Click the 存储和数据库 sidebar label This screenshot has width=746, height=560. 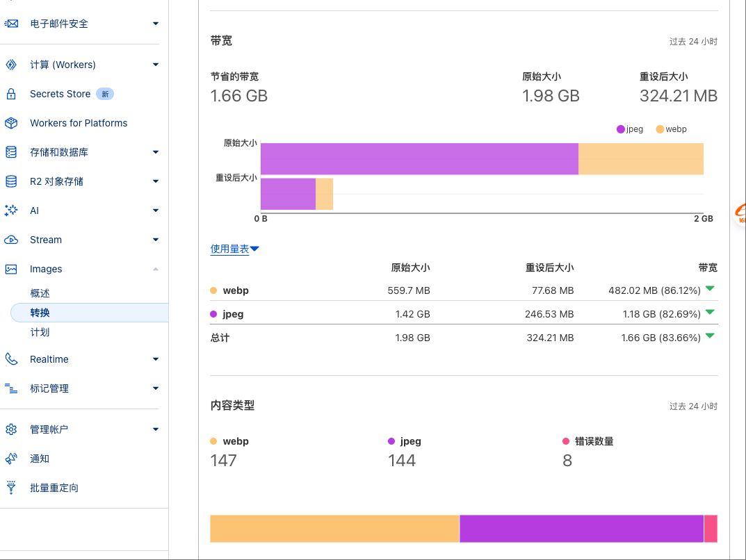pyautogui.click(x=59, y=152)
